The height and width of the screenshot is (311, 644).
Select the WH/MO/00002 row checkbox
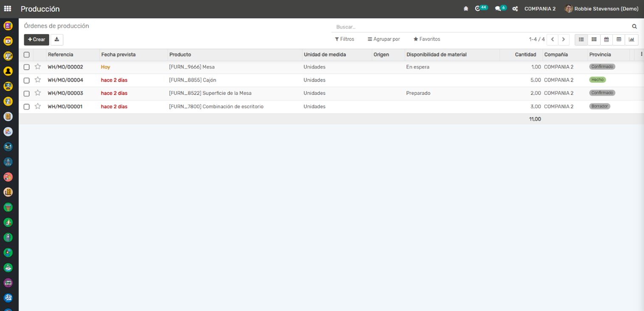(x=27, y=67)
